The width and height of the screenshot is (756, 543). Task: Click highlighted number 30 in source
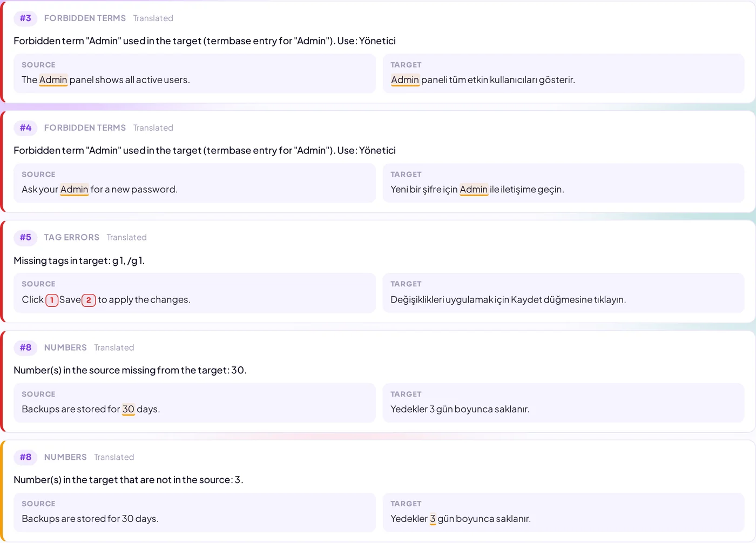pyautogui.click(x=129, y=410)
